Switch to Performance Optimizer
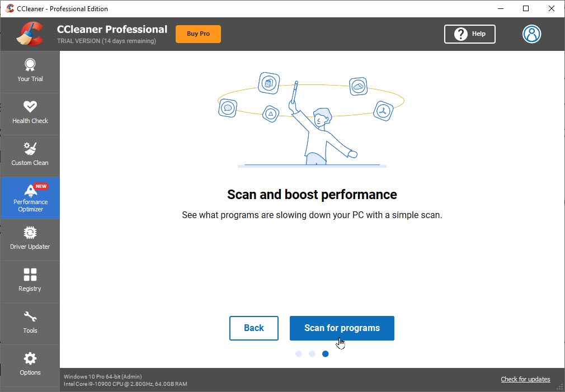Viewport: 565px width, 392px height. [30, 199]
